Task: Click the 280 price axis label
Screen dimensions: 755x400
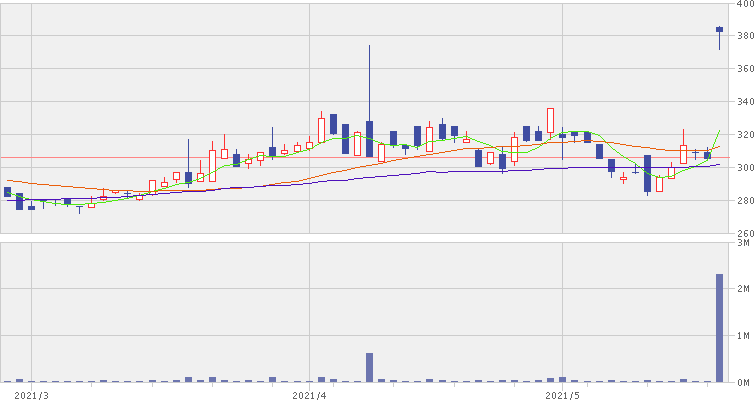Action: 745,201
